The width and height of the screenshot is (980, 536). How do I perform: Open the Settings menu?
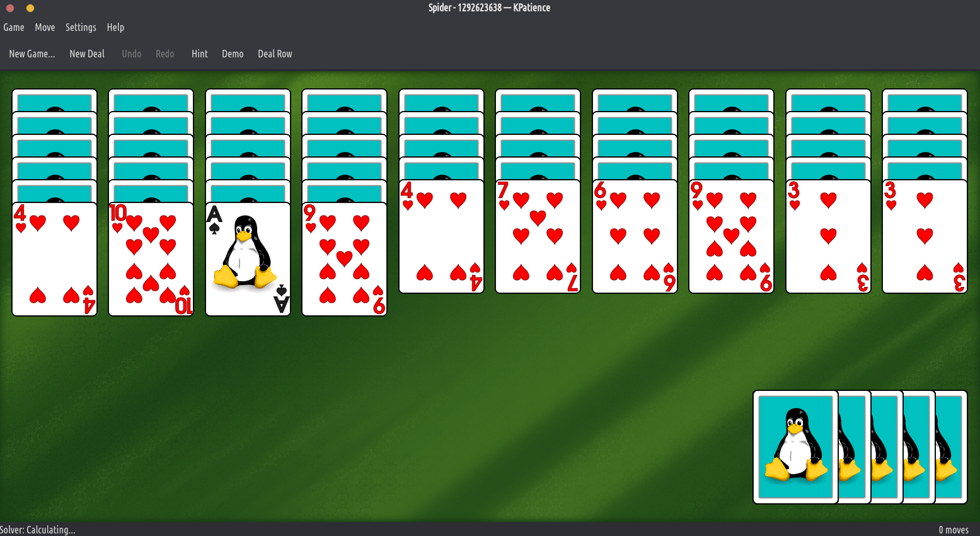click(81, 27)
